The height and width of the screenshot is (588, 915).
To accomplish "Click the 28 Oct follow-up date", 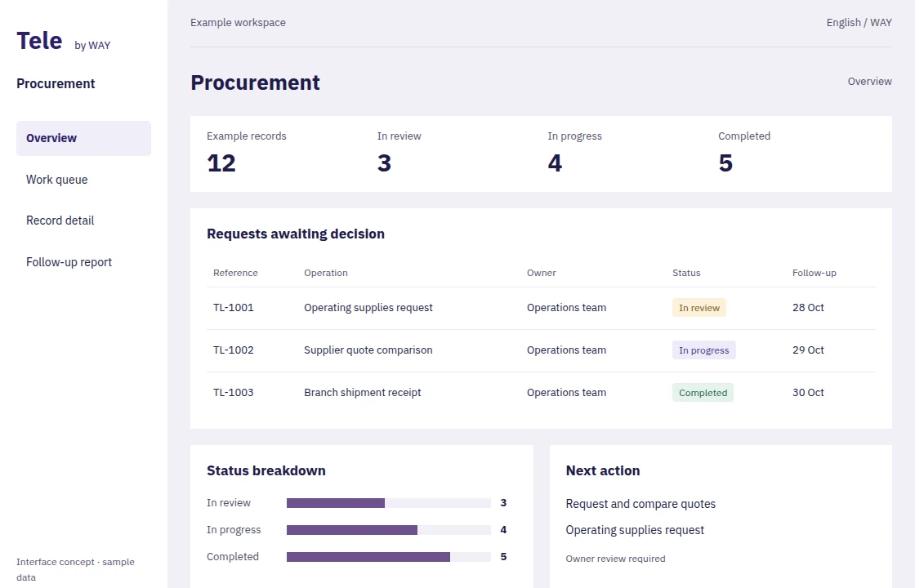I will (x=808, y=307).
